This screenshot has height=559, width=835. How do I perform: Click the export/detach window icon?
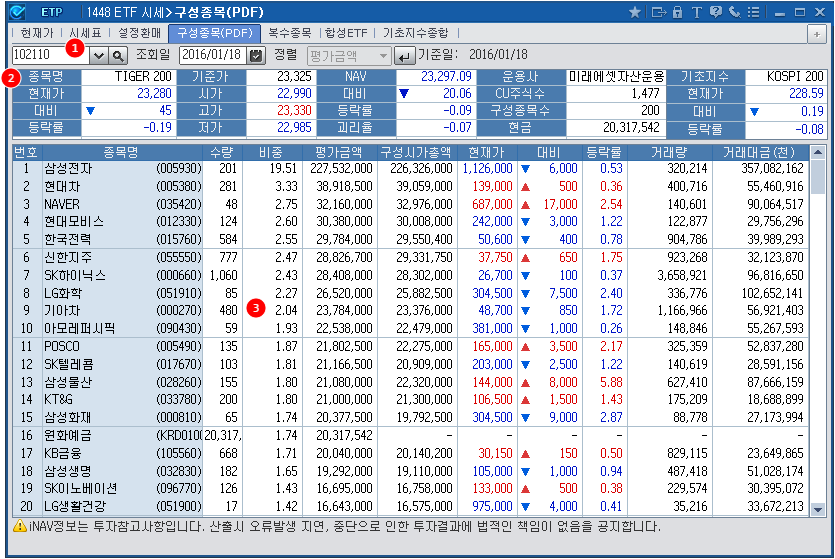(x=657, y=12)
